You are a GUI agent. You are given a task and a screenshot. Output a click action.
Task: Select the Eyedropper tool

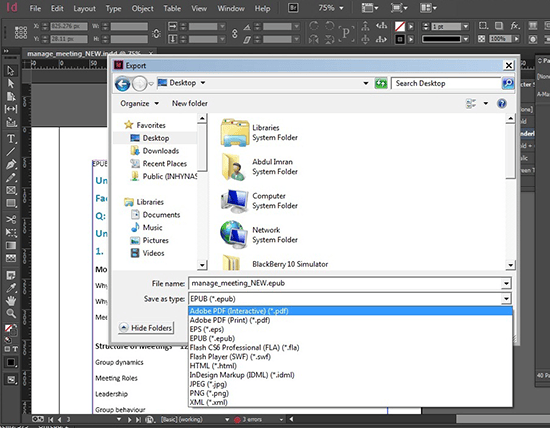click(11, 288)
